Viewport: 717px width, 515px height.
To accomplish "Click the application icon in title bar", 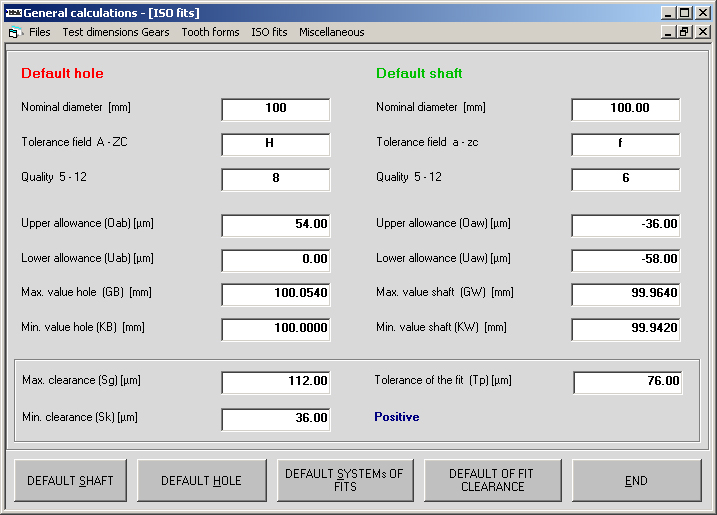I will click(x=12, y=13).
